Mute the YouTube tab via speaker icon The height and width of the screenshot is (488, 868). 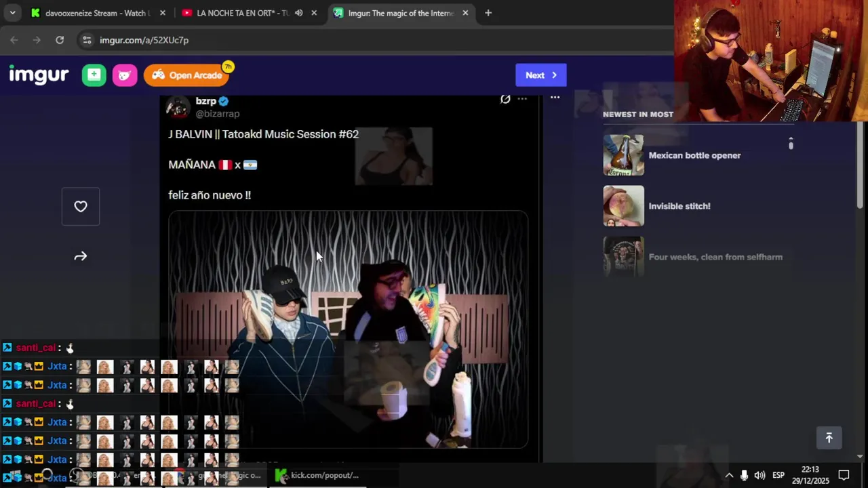(x=298, y=13)
